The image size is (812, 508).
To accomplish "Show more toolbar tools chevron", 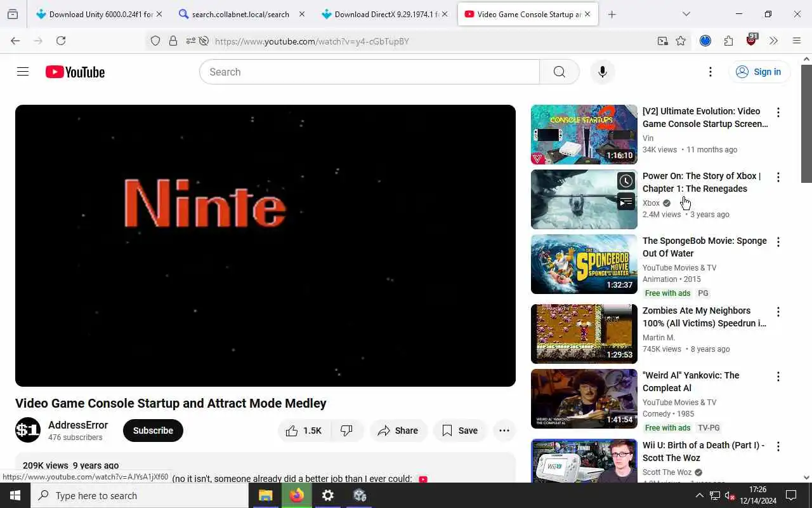I will pyautogui.click(x=773, y=41).
